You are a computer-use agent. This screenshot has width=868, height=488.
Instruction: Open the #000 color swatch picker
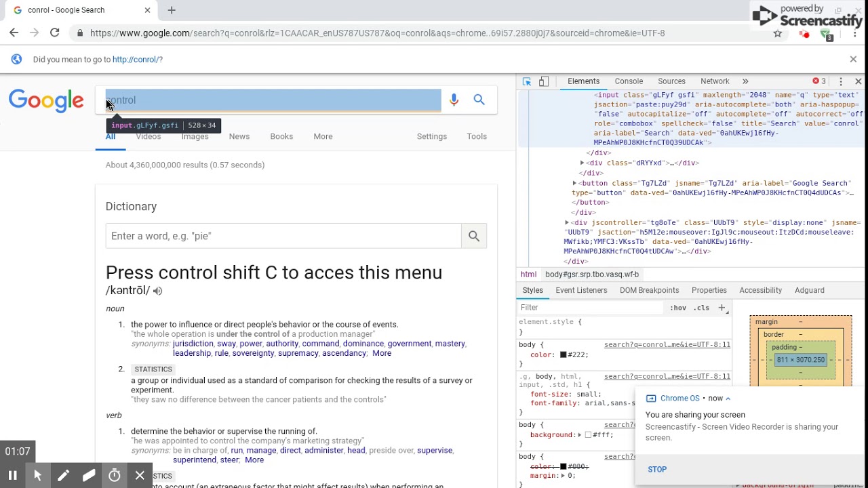(x=563, y=466)
